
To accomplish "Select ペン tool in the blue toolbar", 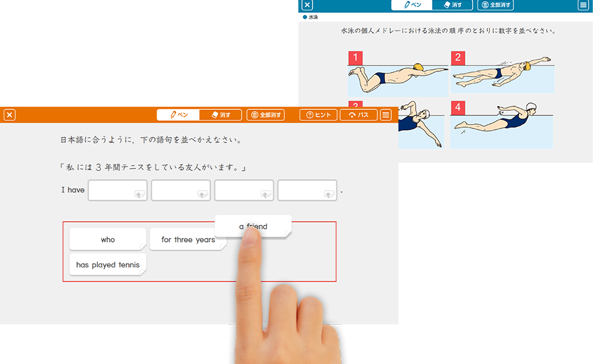I will (411, 5).
